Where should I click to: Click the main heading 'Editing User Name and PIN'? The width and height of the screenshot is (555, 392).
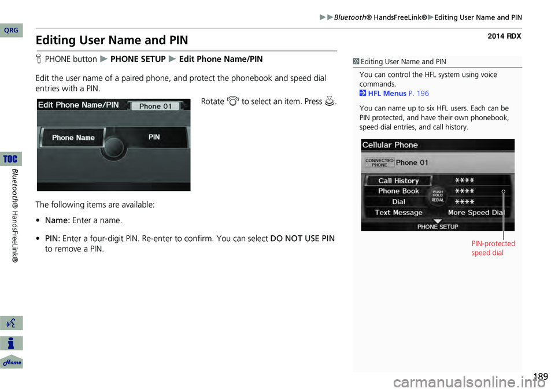click(x=112, y=40)
